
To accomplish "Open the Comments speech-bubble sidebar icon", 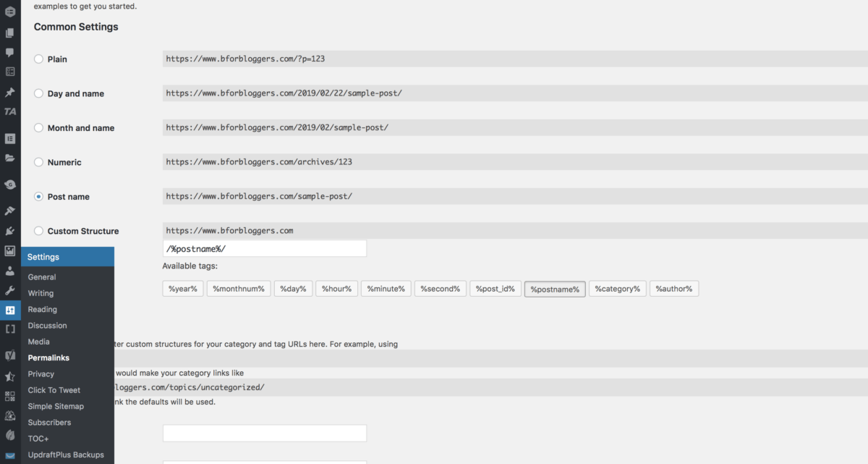I will point(10,52).
